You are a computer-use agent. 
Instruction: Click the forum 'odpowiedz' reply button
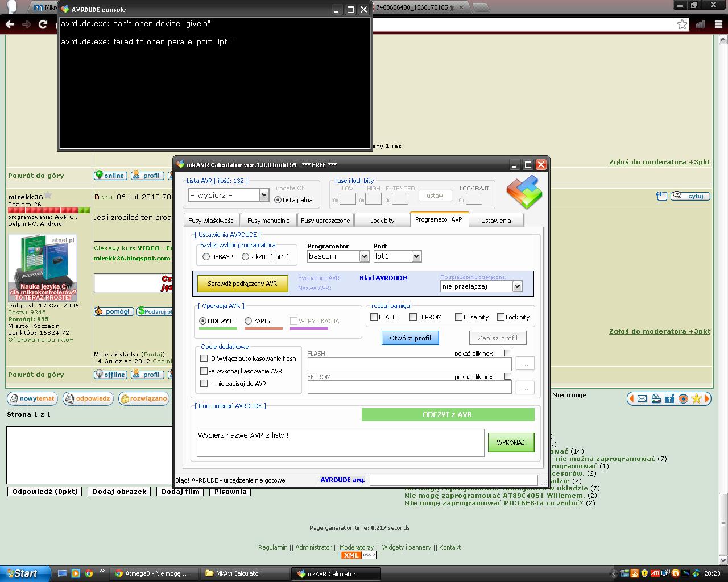[88, 398]
